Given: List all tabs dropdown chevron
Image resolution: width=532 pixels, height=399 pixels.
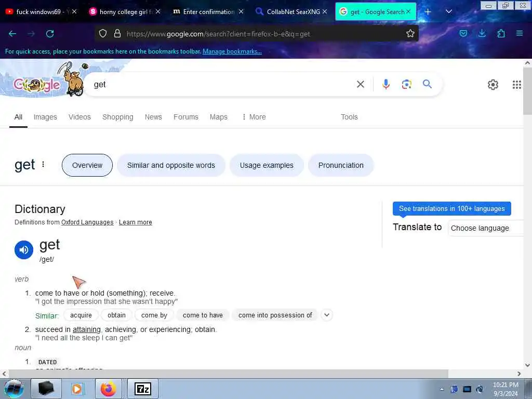Looking at the screenshot, I should [x=448, y=12].
